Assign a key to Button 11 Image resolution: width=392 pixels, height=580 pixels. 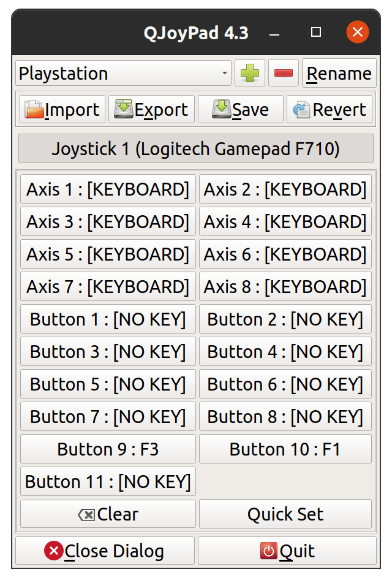click(108, 481)
